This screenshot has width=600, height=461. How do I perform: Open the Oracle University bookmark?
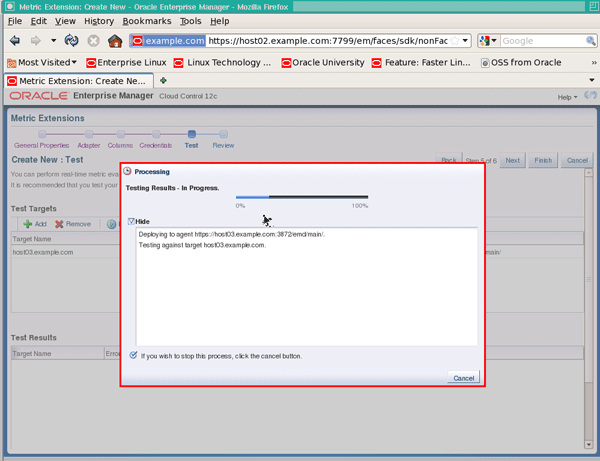click(323, 62)
